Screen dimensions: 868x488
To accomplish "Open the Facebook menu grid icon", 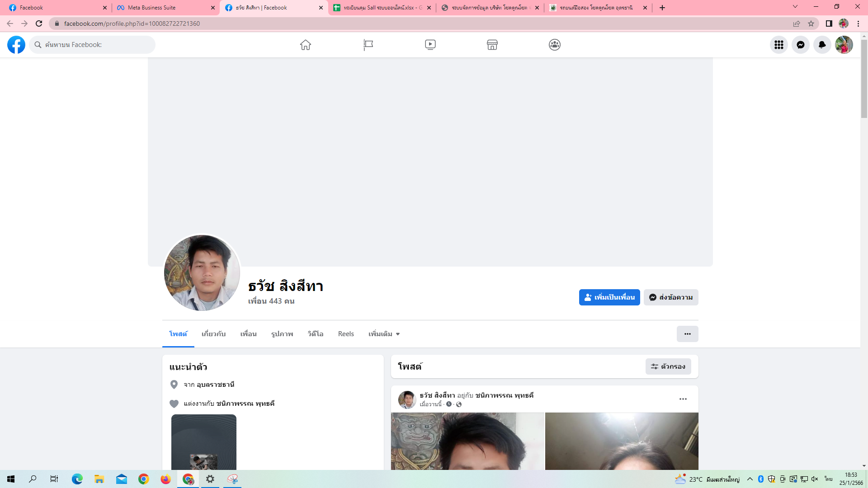I will tap(778, 45).
